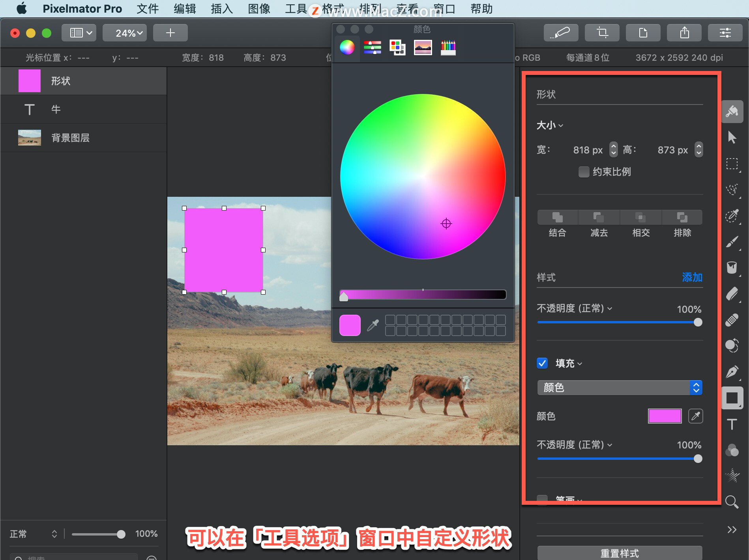Select the Free Selection lasso tool
This screenshot has height=560, width=749.
point(732,190)
